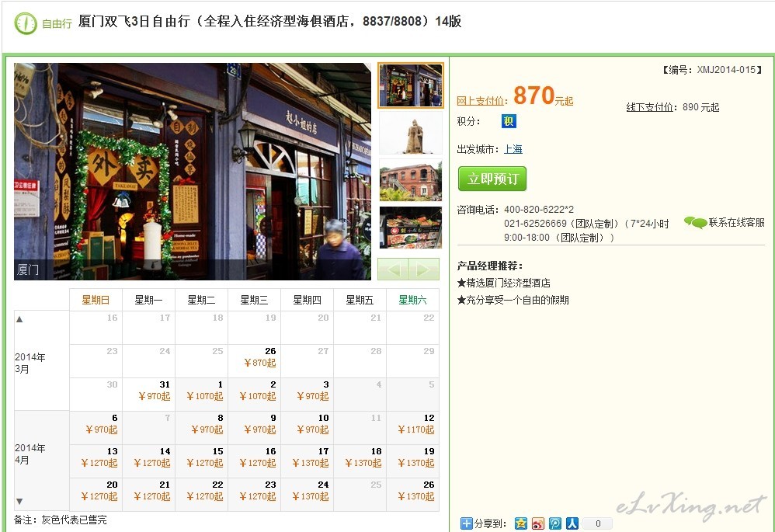Select April 10 date priced ¥970起
775x532 pixels.
click(307, 428)
